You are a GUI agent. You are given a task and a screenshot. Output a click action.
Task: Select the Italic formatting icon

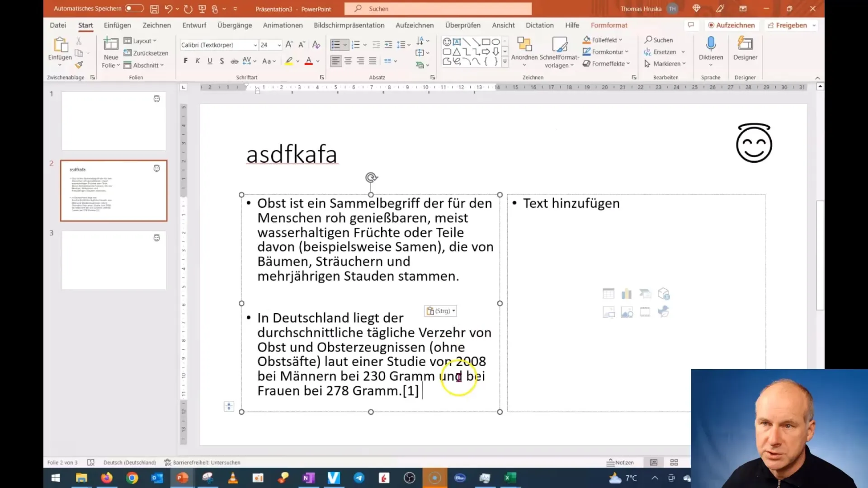pyautogui.click(x=197, y=61)
